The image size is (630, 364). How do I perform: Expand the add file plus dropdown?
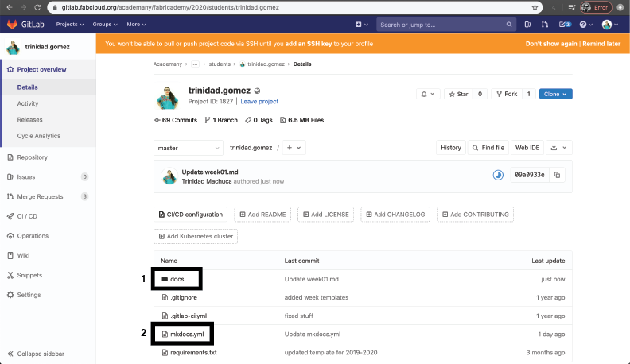[x=294, y=148]
